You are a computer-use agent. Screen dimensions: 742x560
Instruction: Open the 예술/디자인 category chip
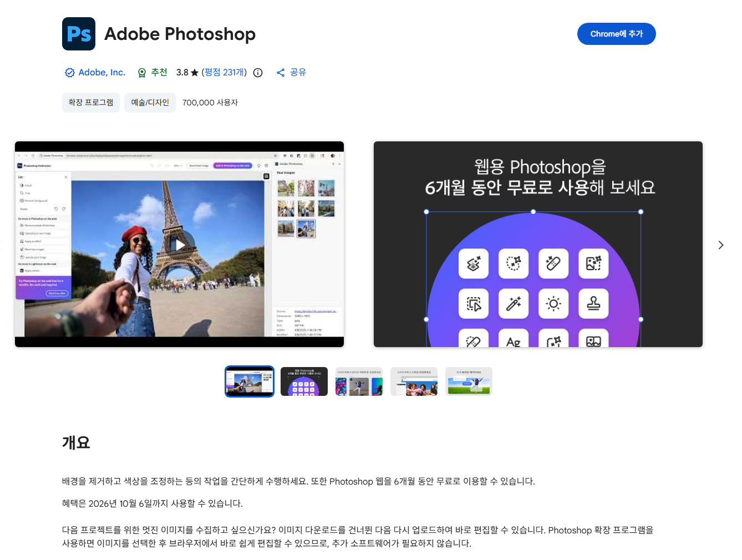click(x=150, y=102)
